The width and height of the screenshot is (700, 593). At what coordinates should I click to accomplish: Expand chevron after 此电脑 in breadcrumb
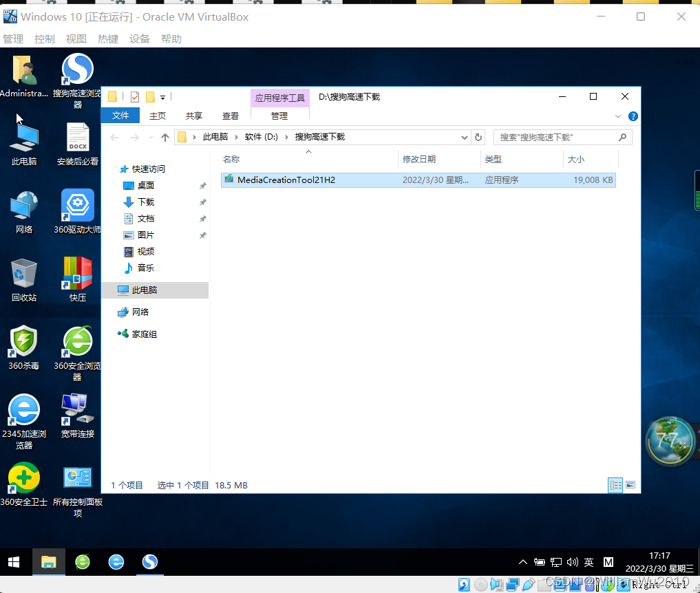236,137
